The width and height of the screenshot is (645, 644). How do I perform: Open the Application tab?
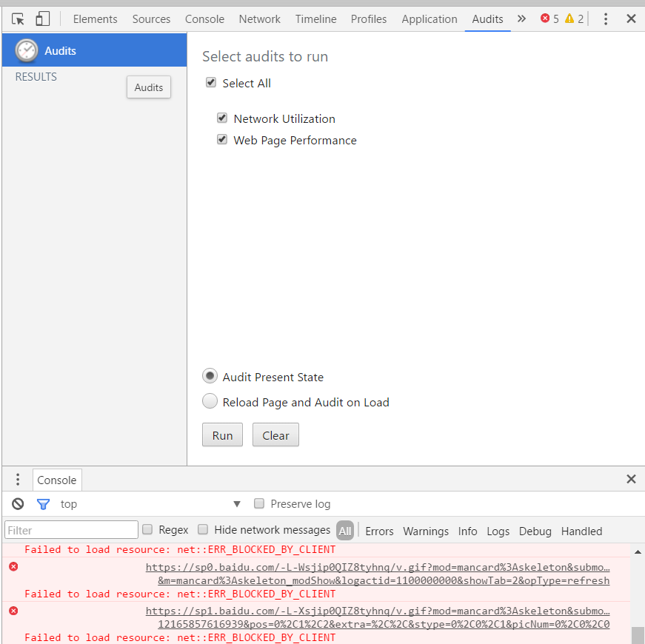pyautogui.click(x=430, y=19)
